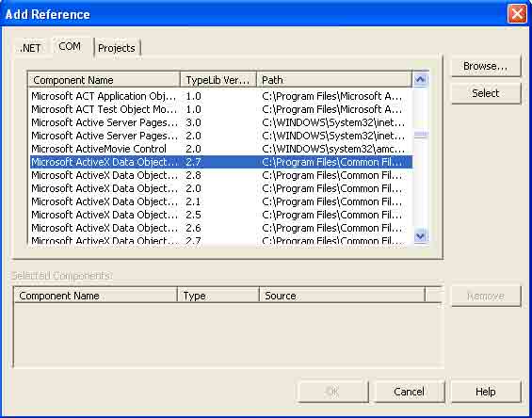This screenshot has width=532, height=418.
Task: Select Microsoft ActiveX Data Object version 2.5
Action: 221,215
